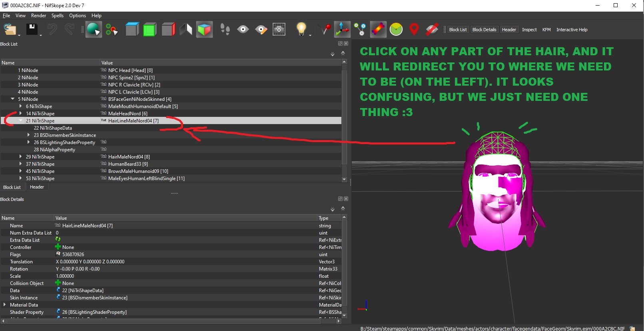The height and width of the screenshot is (331, 644).
Task: Expand the 6 NiTriShape row
Action: [20, 106]
